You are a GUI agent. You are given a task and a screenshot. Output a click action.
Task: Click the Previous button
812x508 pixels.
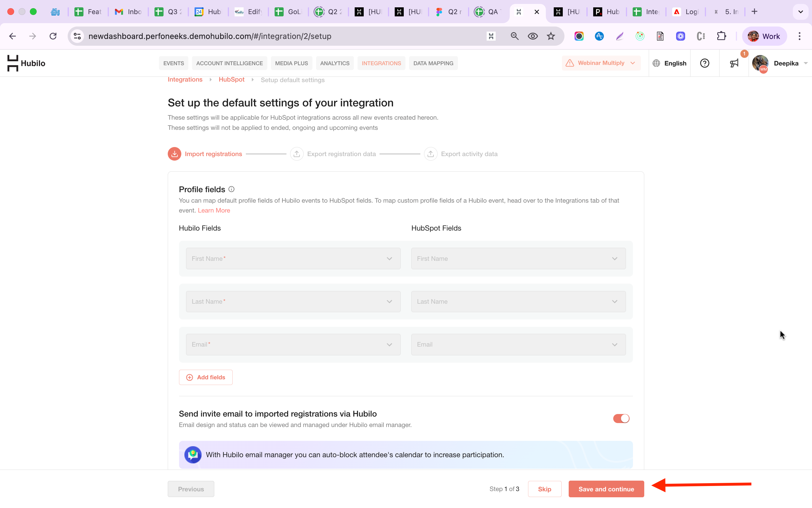click(191, 489)
